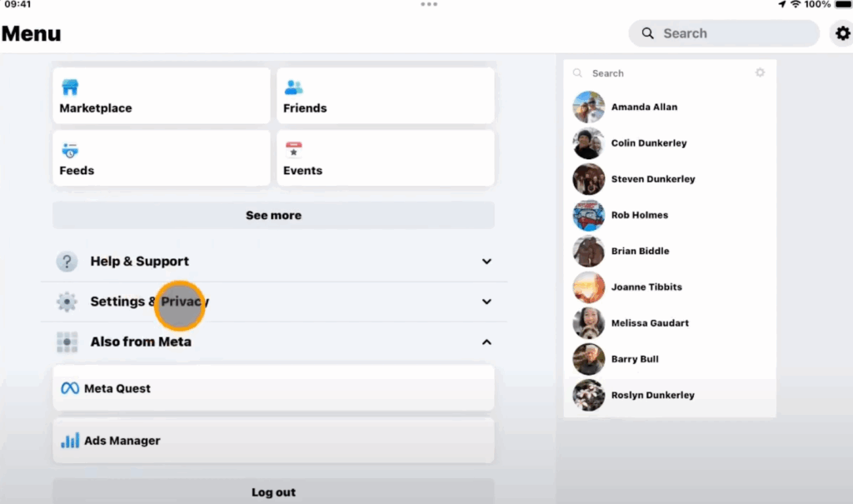
Task: Click the settings gear in top bar
Action: pos(843,33)
